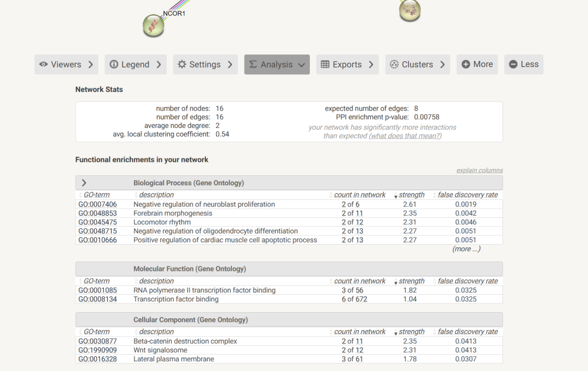The width and height of the screenshot is (588, 371).
Task: Open the Exports tab arrow
Action: [371, 64]
